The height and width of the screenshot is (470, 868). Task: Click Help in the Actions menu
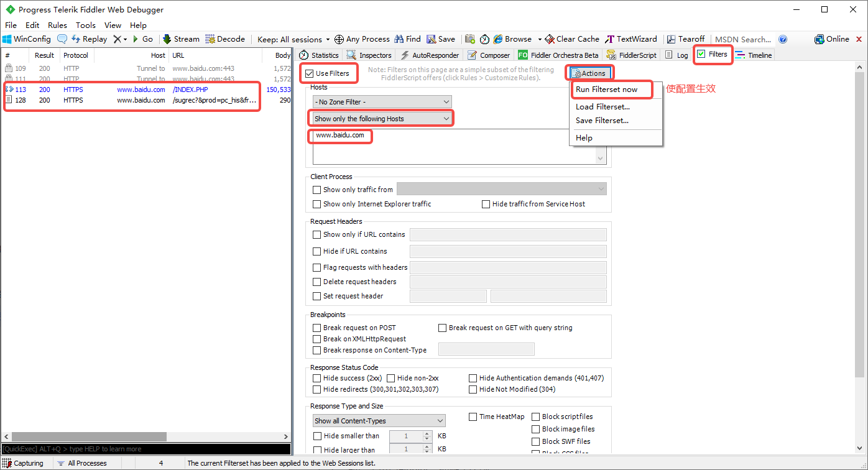tap(584, 138)
